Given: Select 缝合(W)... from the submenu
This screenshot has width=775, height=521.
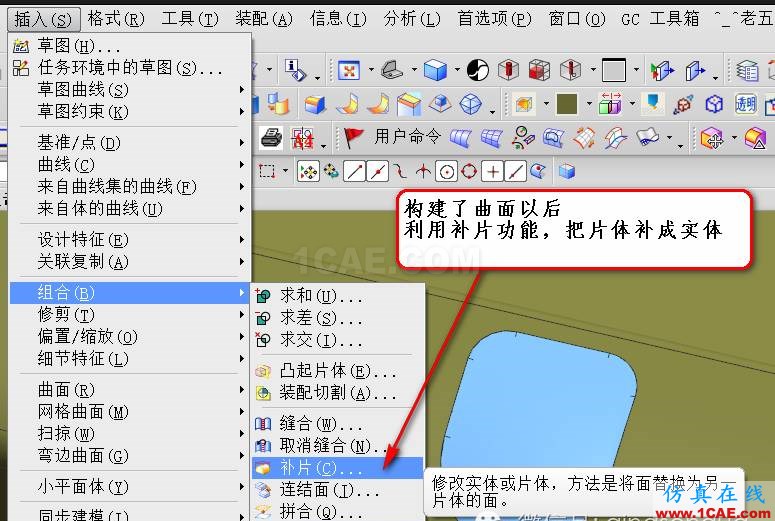Looking at the screenshot, I should 338,424.
